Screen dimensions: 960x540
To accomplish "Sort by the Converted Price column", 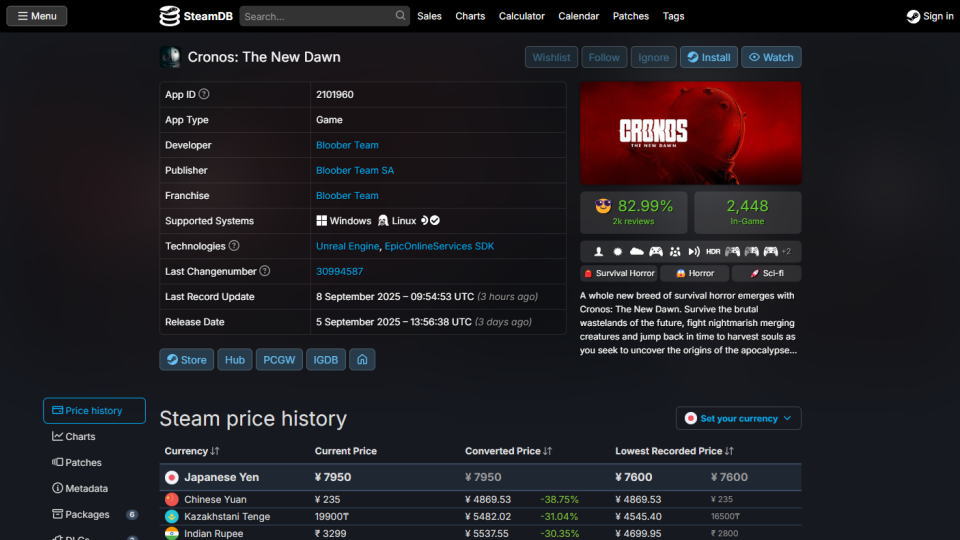I will click(x=508, y=451).
